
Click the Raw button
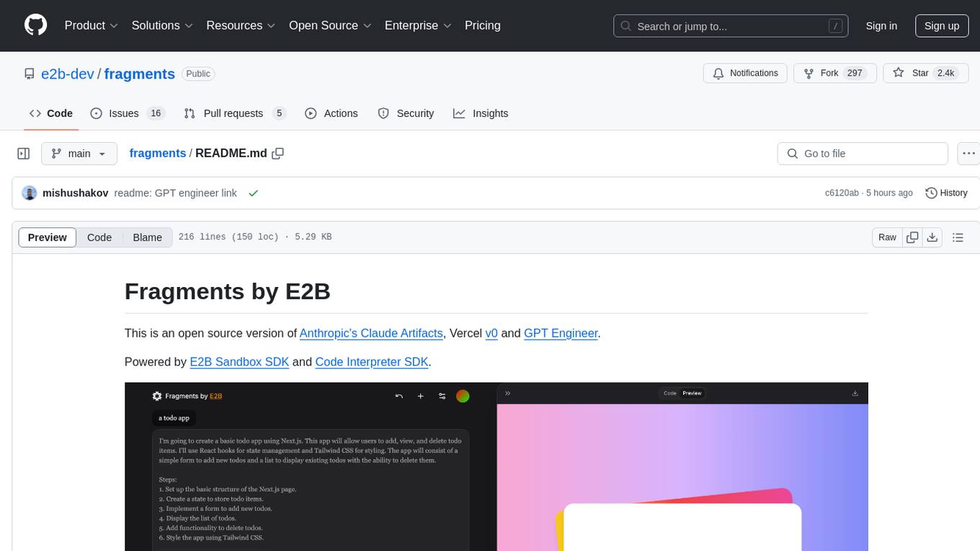coord(887,237)
